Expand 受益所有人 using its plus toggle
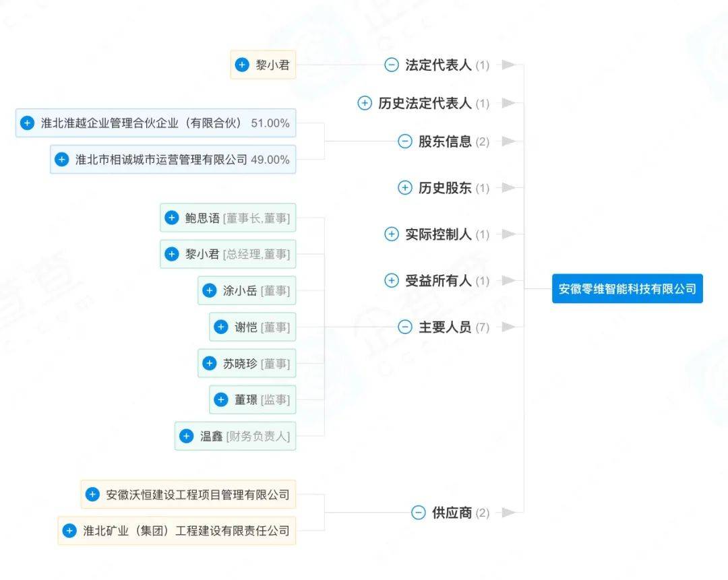The height and width of the screenshot is (580, 728). (392, 280)
